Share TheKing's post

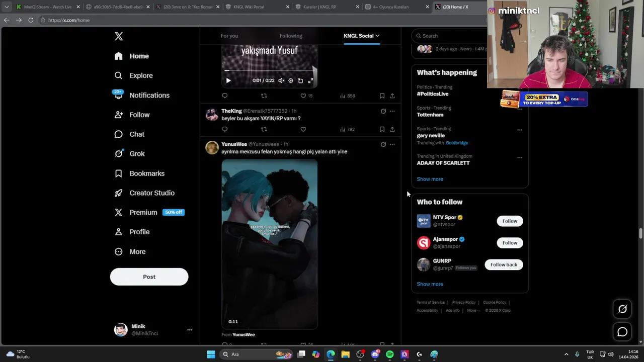click(392, 129)
